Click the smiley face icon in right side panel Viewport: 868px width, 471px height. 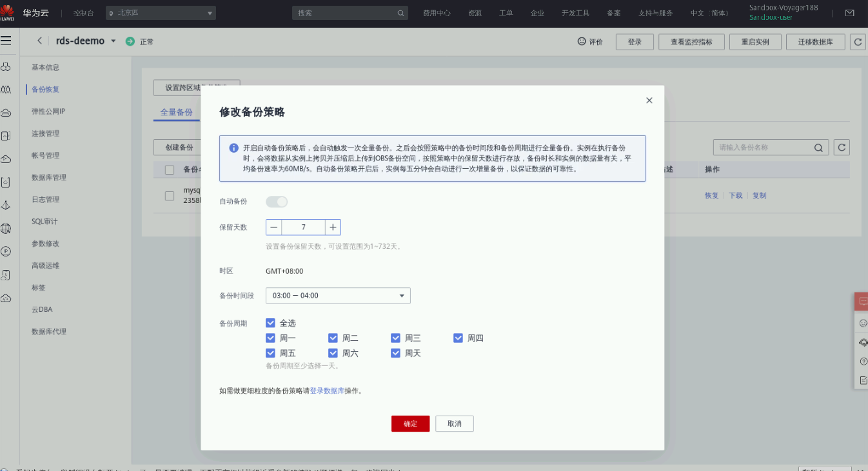tap(863, 323)
